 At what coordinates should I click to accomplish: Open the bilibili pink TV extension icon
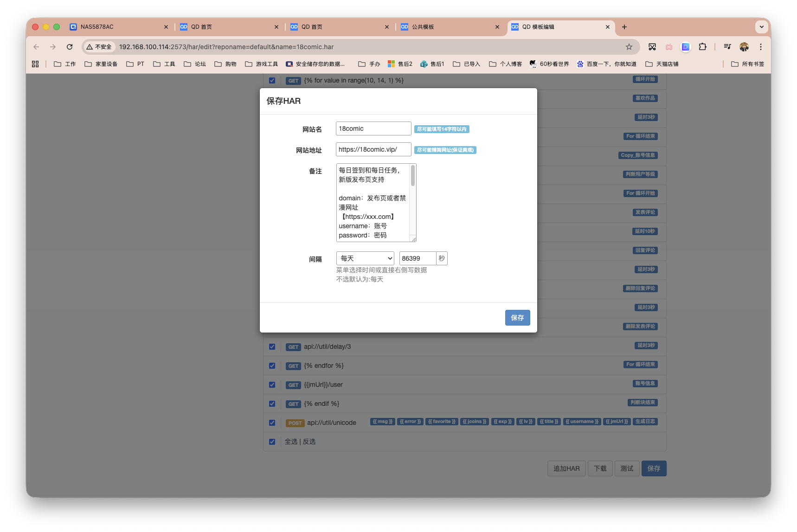click(x=668, y=46)
